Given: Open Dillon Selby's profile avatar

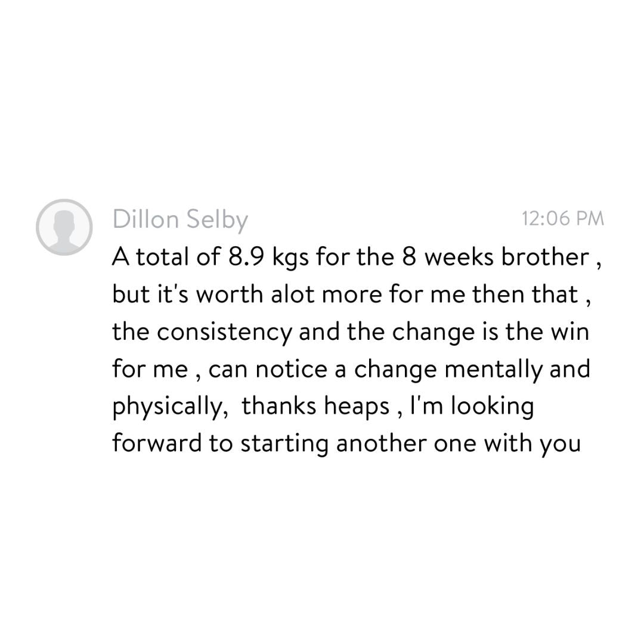Looking at the screenshot, I should [x=64, y=227].
